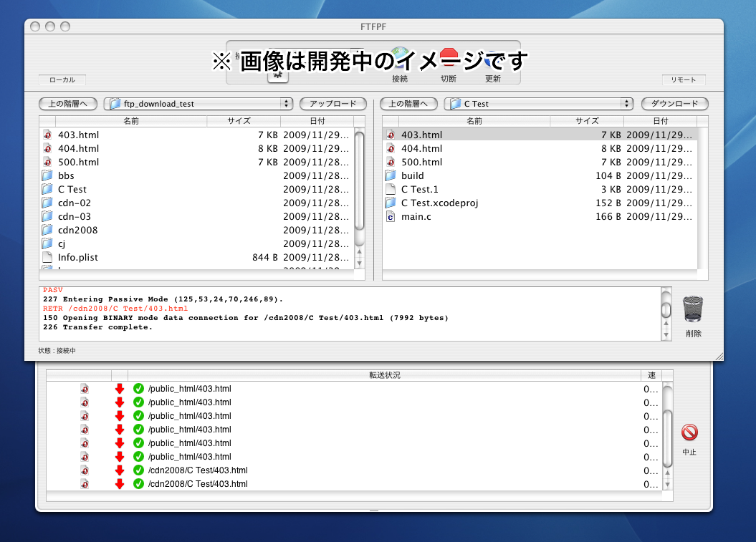
Task: Select the build folder icon
Action: [x=391, y=175]
